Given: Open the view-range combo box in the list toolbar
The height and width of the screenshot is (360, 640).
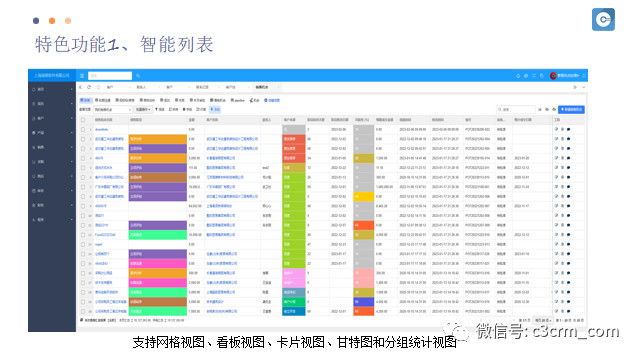Looking at the screenshot, I should pos(113,109).
